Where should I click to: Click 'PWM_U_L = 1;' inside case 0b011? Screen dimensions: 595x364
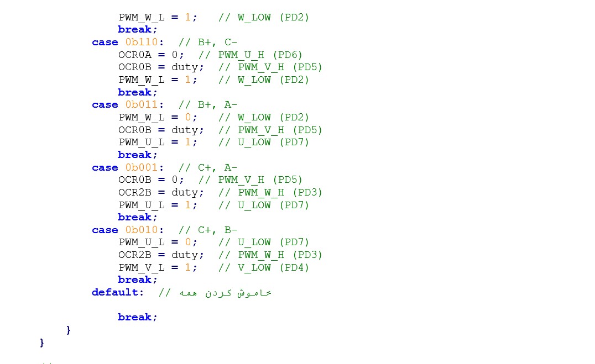(158, 143)
